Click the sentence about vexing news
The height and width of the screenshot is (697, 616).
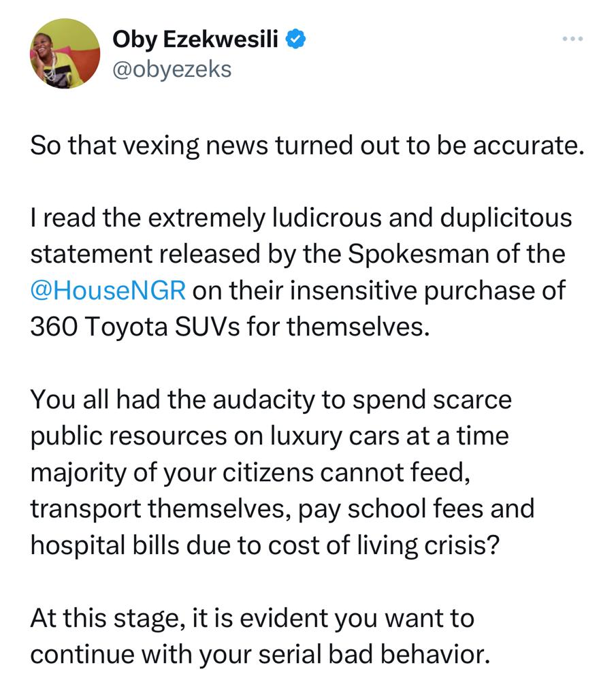tap(307, 147)
